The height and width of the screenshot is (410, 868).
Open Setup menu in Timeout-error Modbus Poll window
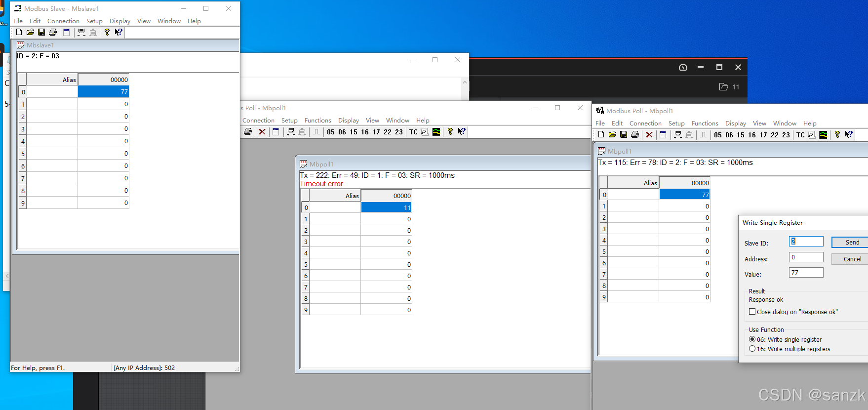coord(289,121)
